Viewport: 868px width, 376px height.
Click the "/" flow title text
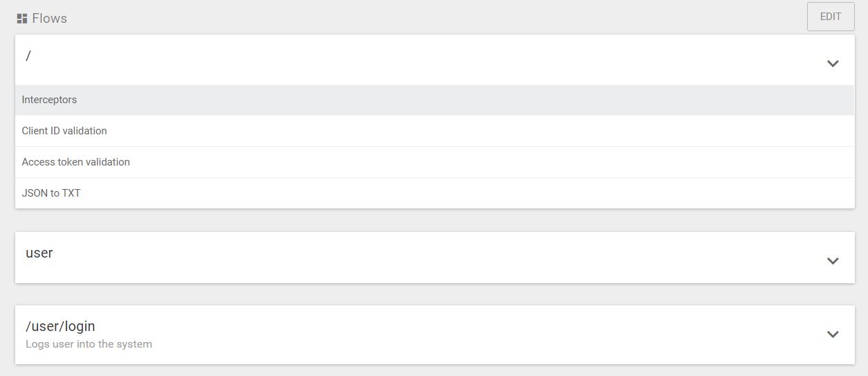(28, 56)
